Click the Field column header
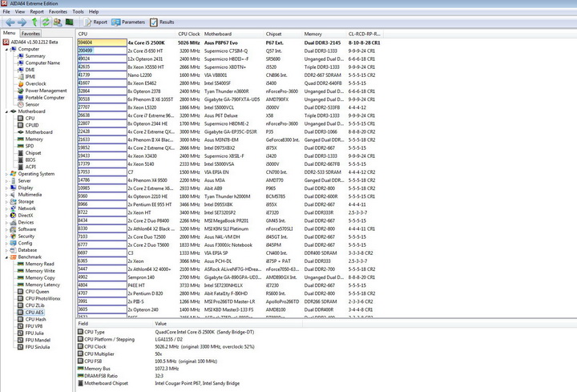 (115, 324)
